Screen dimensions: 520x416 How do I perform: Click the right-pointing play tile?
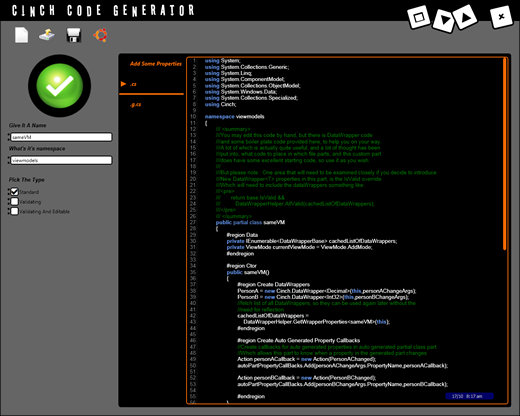pos(444,20)
